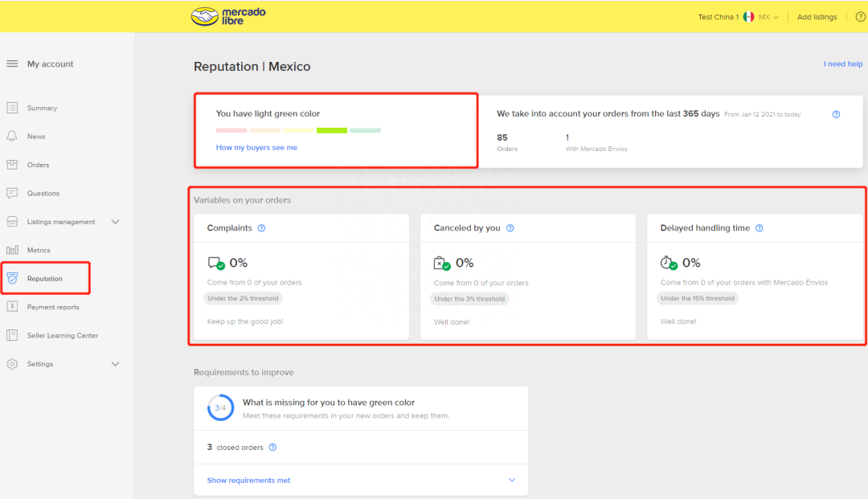This screenshot has height=499, width=868.
Task: Expand the Listings management chevron
Action: (x=115, y=222)
